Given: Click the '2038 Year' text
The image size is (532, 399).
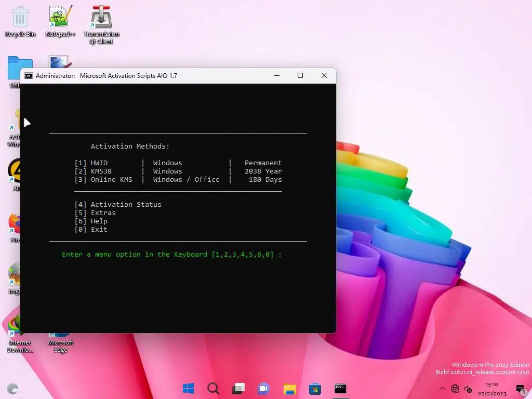Looking at the screenshot, I should [263, 171].
